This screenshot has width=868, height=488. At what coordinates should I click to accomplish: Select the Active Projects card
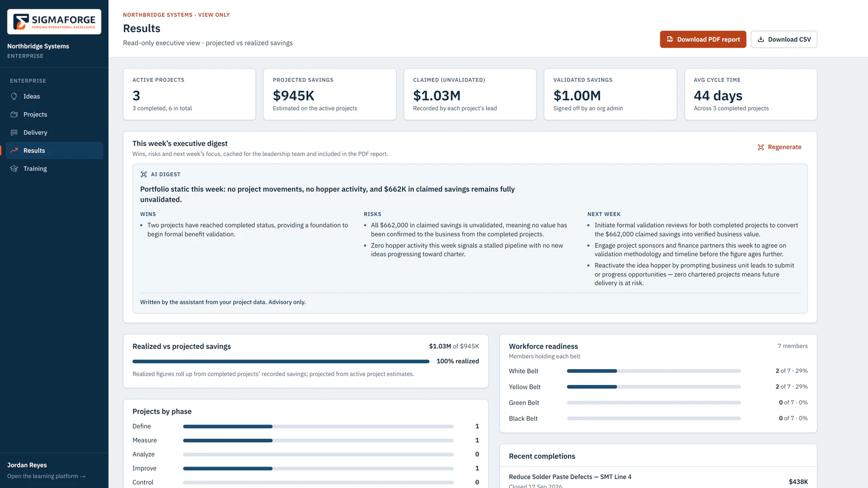(189, 94)
